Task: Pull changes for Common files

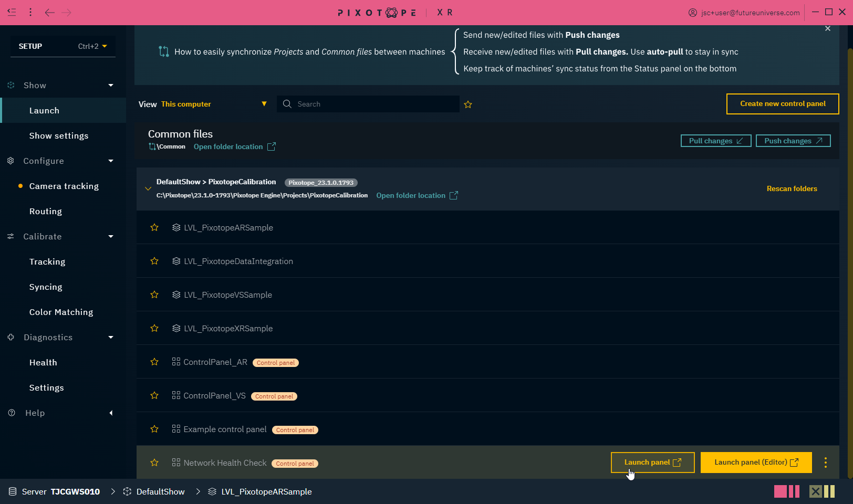Action: [716, 141]
